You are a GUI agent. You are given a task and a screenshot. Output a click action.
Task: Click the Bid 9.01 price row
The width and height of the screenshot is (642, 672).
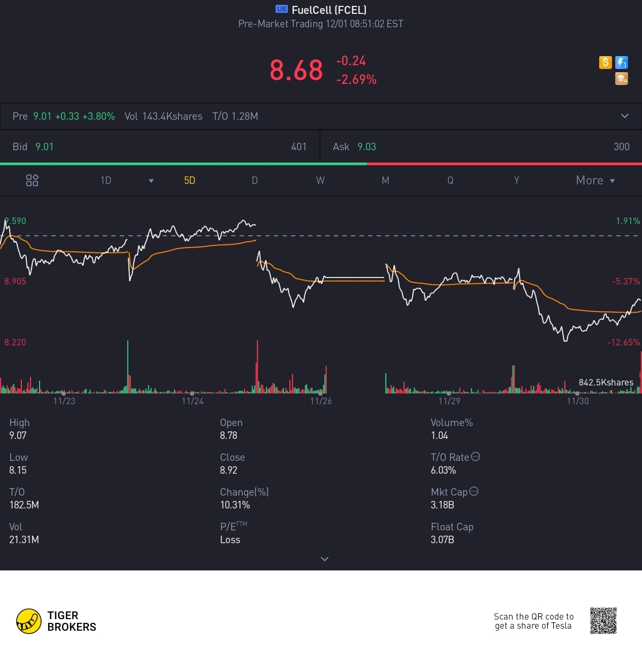tap(159, 146)
